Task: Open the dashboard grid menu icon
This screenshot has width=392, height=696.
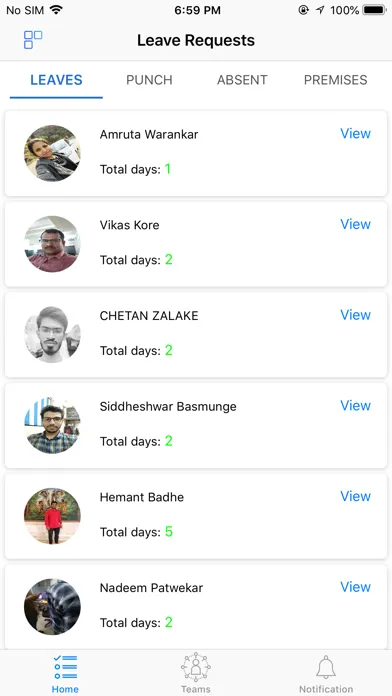Action: [x=33, y=40]
